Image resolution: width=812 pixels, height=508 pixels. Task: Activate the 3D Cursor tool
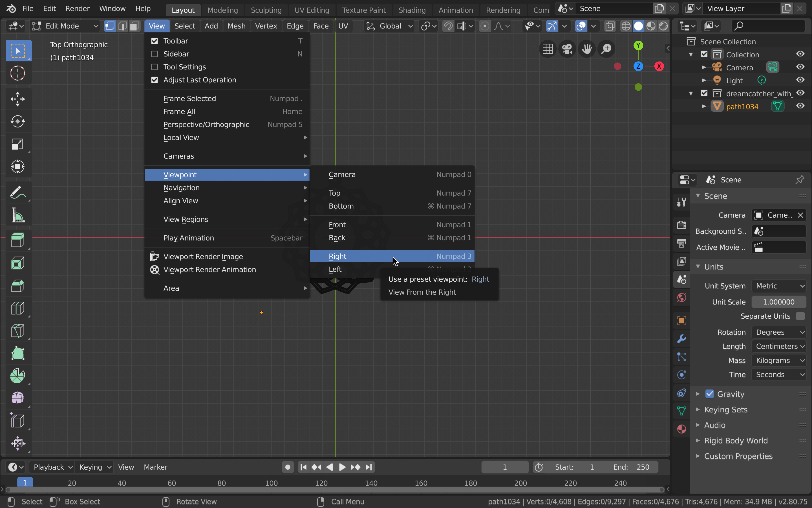point(18,73)
